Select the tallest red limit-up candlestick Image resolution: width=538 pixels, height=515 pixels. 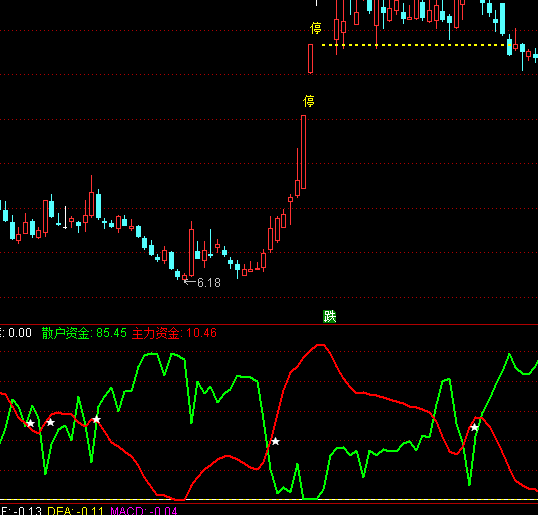tap(303, 152)
